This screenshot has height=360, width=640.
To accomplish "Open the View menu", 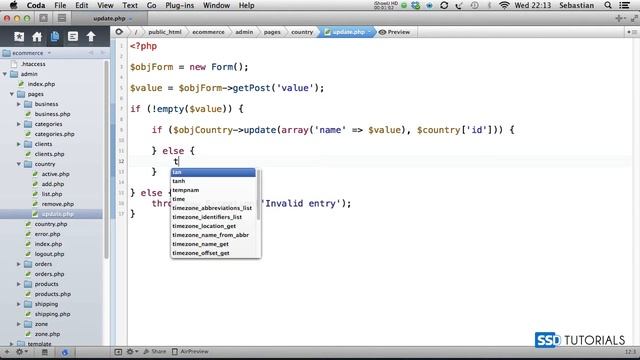I will pyautogui.click(x=105, y=5).
